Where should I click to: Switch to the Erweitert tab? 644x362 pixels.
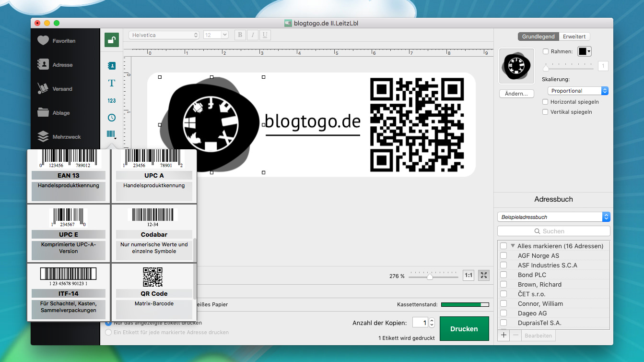click(x=574, y=36)
